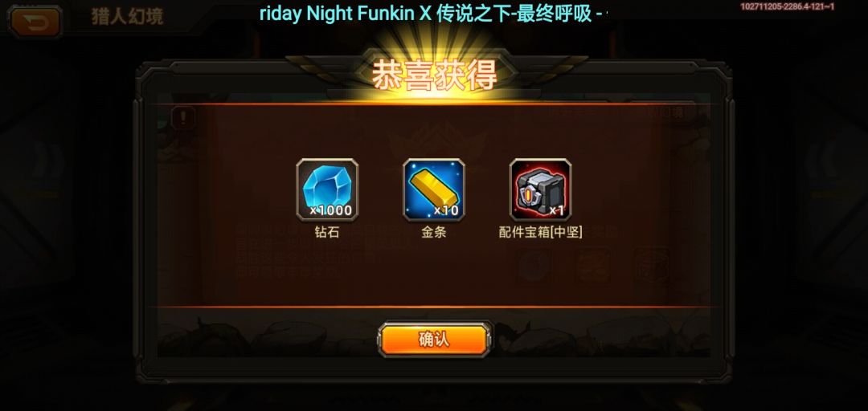Tap the dimmed exclamation info icon

(x=183, y=116)
